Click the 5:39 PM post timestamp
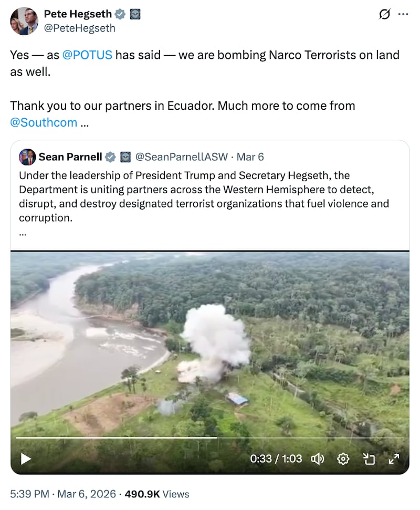Screen dimensions: 420x510 [30, 494]
